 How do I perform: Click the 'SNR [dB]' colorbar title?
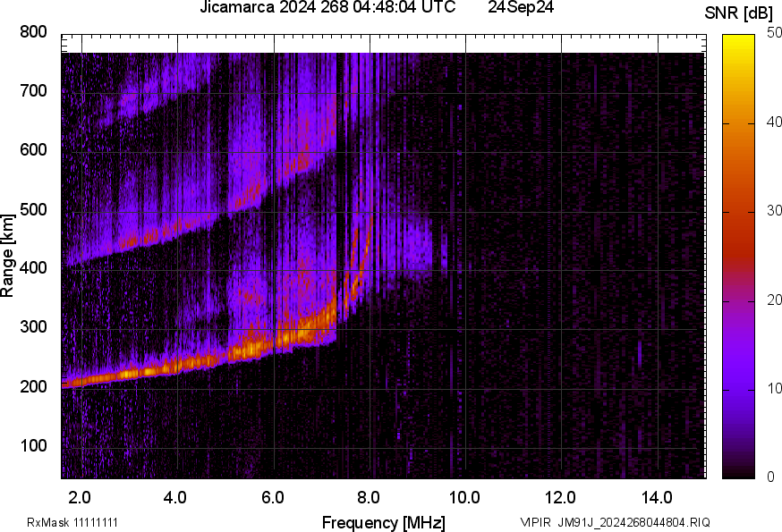point(739,13)
